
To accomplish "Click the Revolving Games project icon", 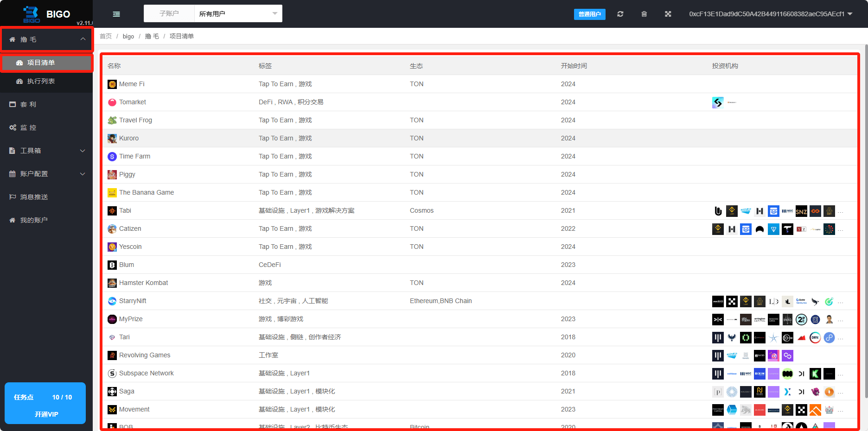I will [x=112, y=355].
